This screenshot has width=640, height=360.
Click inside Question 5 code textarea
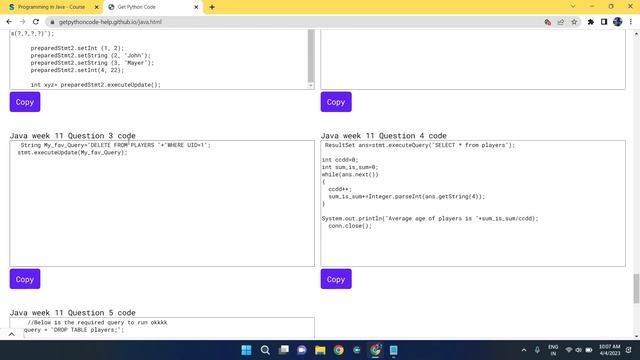coord(162,328)
